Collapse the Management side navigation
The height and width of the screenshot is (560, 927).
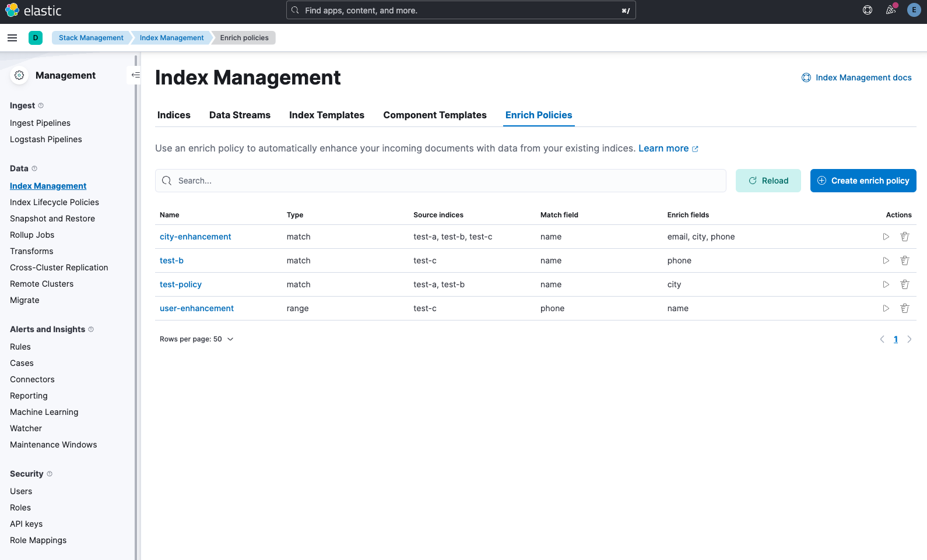pyautogui.click(x=135, y=75)
